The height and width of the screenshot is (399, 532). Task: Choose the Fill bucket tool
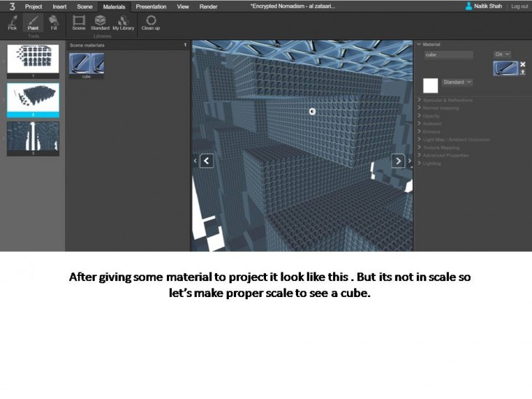tap(53, 22)
